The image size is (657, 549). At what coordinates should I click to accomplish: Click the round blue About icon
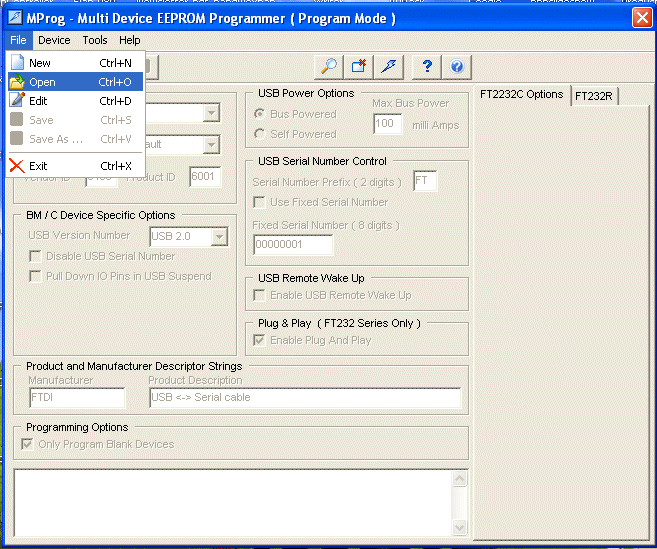(457, 67)
